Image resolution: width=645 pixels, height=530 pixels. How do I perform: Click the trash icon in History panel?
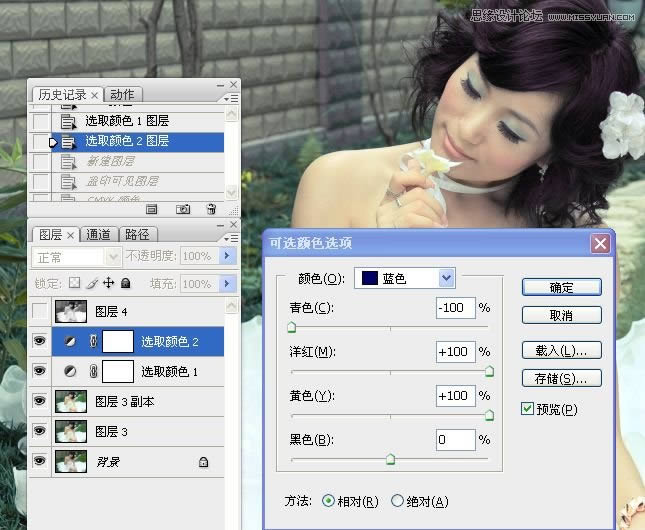click(211, 209)
